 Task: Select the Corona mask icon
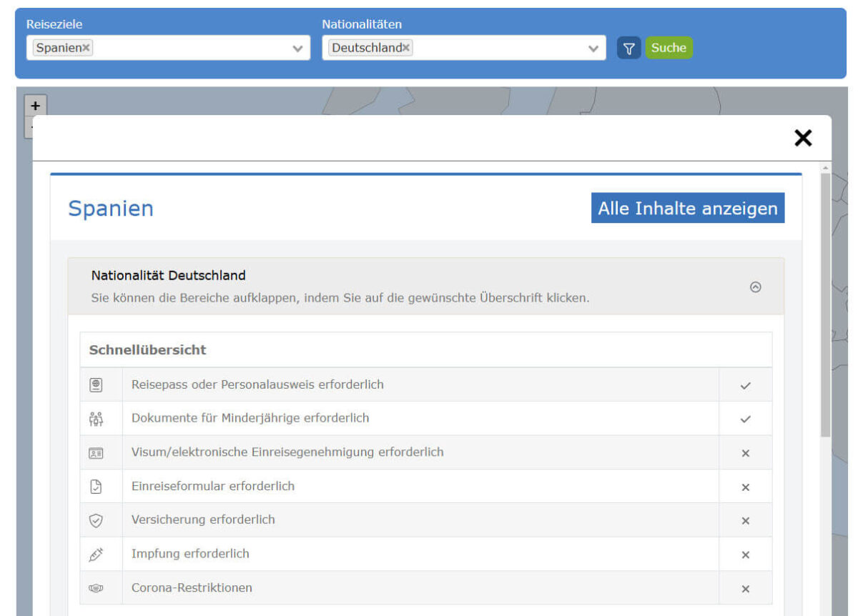pos(101,587)
